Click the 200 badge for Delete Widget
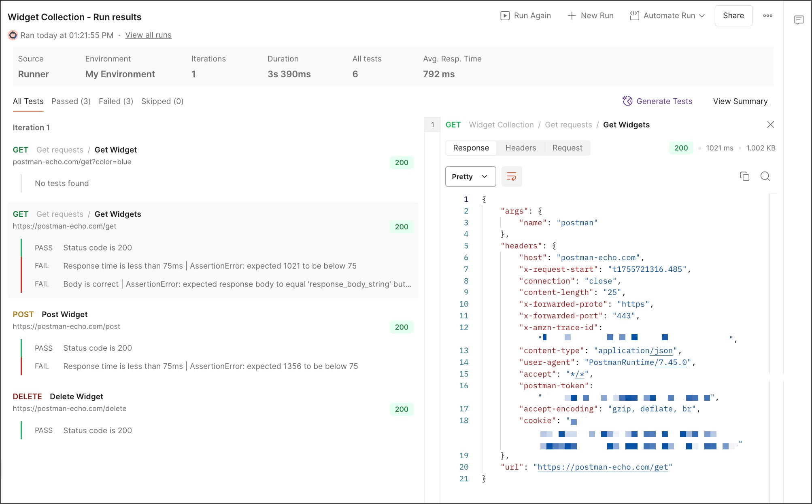Image resolution: width=812 pixels, height=504 pixels. pos(401,409)
